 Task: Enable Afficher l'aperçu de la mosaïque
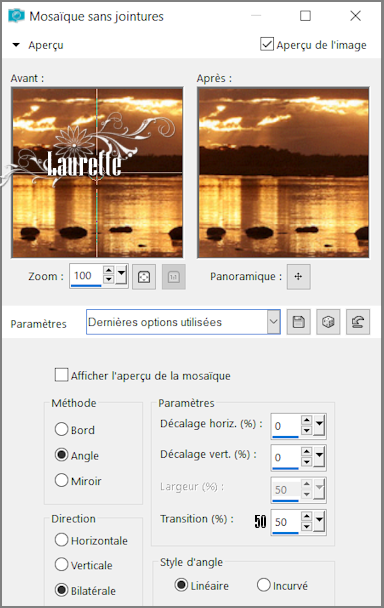tap(61, 375)
